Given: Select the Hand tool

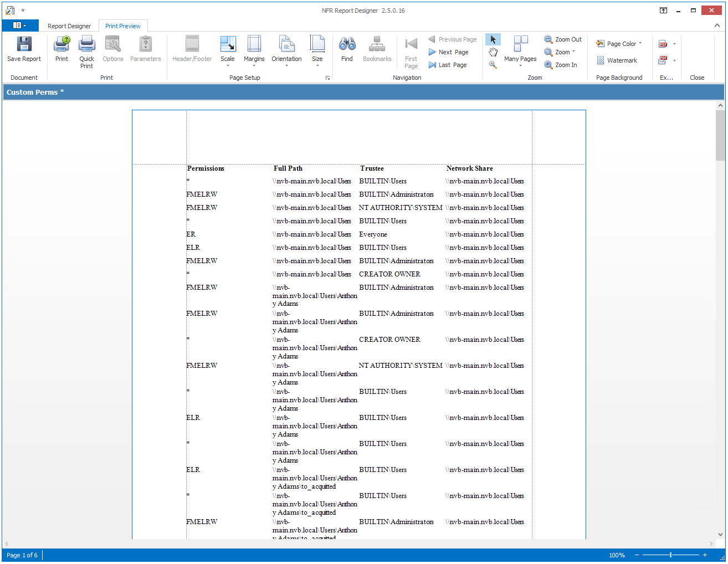Looking at the screenshot, I should (x=493, y=52).
